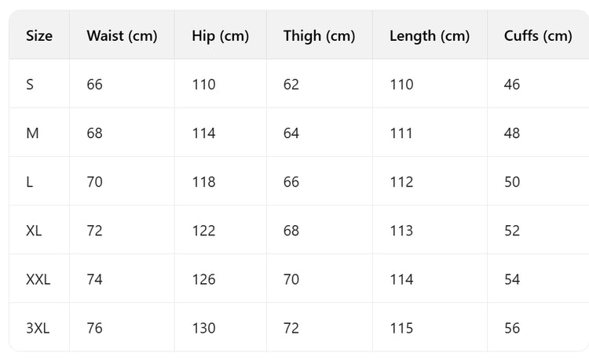Click length value 110 in S row

pyautogui.click(x=401, y=84)
